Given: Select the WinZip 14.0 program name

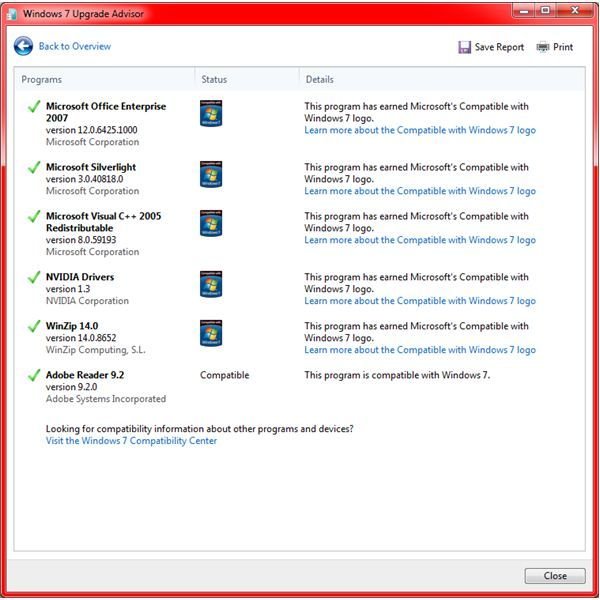Looking at the screenshot, I should 72,326.
